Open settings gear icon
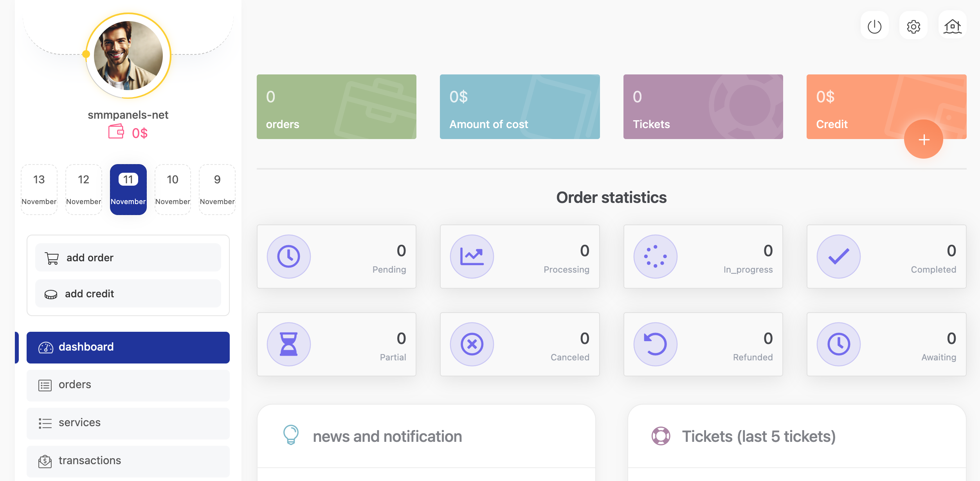Image resolution: width=980 pixels, height=481 pixels. tap(913, 26)
